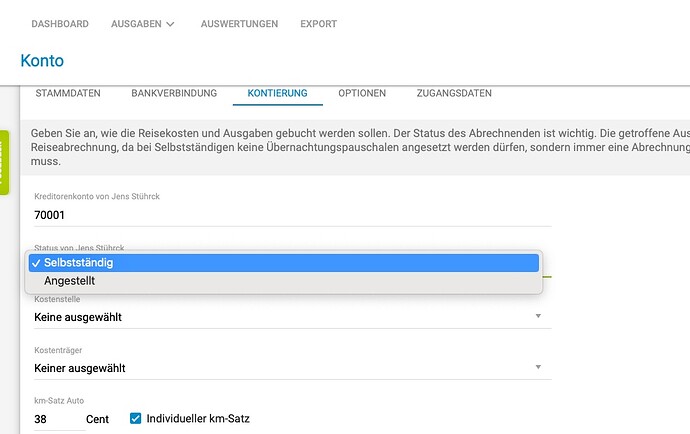Choose Angestellt in the status list

tap(284, 281)
